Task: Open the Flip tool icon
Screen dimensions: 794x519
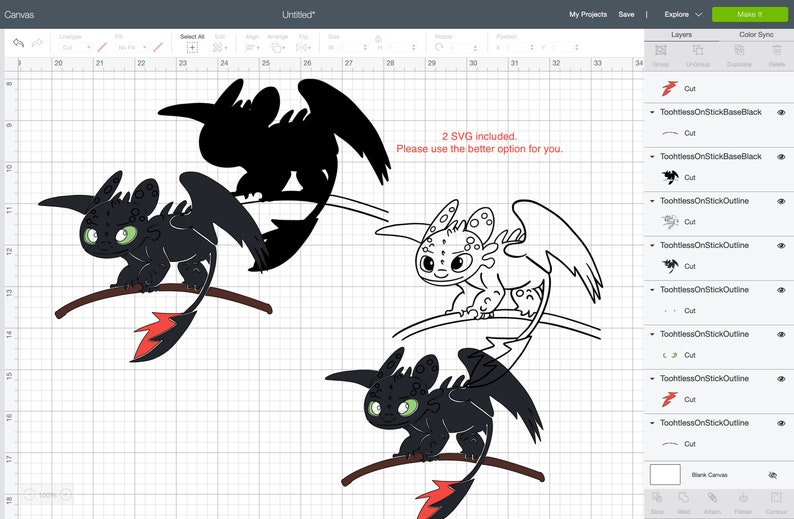Action: [x=303, y=48]
